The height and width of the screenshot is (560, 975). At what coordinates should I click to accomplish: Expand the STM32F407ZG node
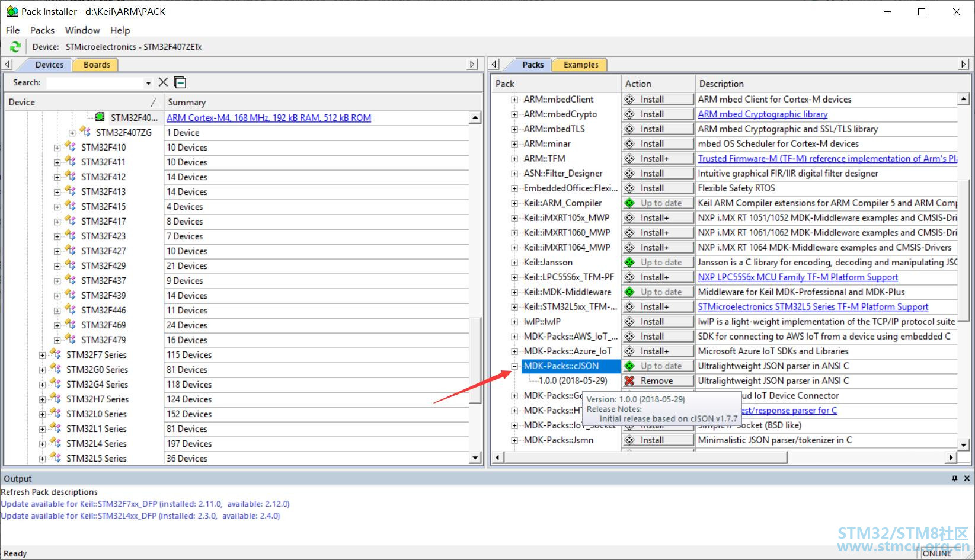pos(72,133)
